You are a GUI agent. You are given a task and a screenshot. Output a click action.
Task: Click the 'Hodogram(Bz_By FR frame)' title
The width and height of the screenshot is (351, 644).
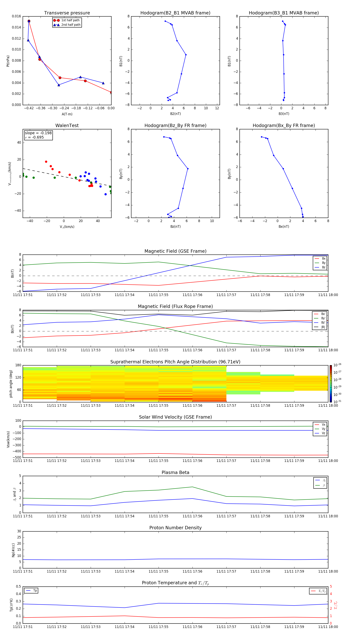pyautogui.click(x=175, y=125)
